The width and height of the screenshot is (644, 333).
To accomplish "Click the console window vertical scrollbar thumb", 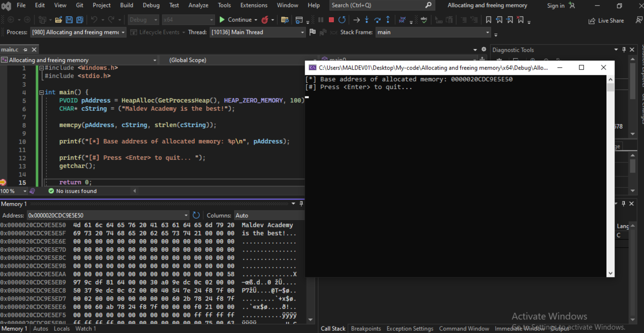I will coord(610,88).
